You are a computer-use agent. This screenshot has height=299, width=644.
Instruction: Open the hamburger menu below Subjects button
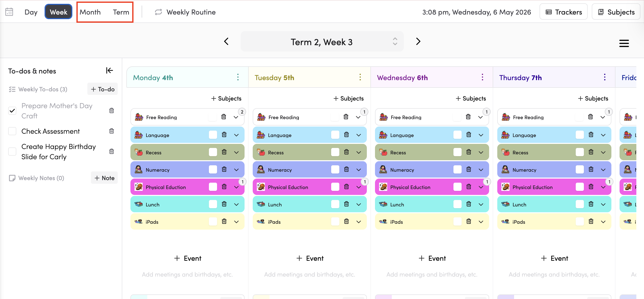624,43
